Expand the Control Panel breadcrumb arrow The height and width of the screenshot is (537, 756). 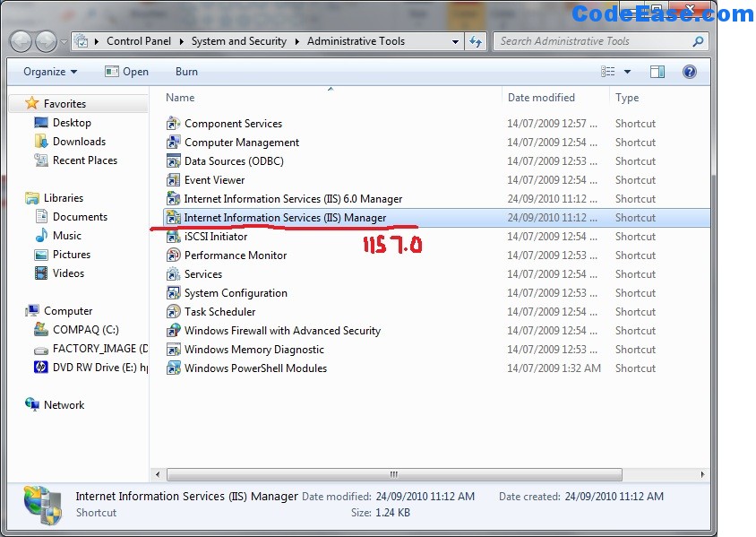181,41
